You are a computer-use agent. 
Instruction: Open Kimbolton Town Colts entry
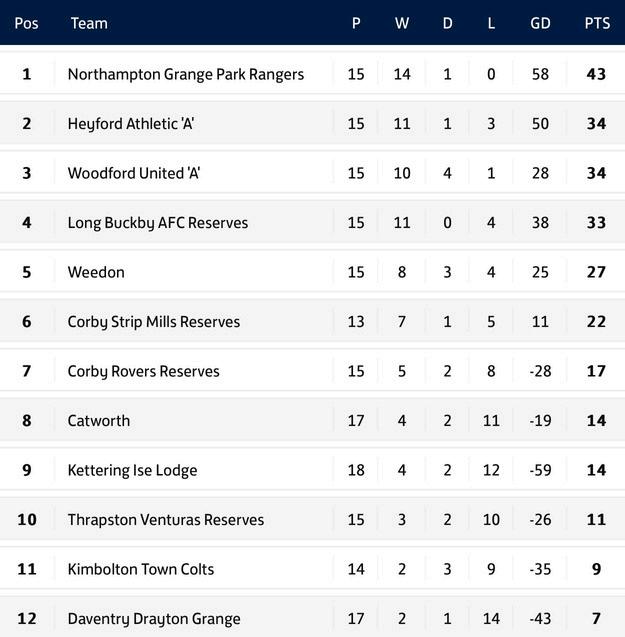pyautogui.click(x=141, y=569)
